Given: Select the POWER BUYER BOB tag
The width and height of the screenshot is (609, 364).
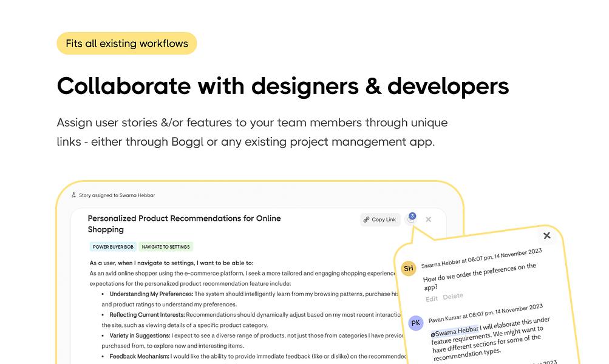Looking at the screenshot, I should pos(113,247).
